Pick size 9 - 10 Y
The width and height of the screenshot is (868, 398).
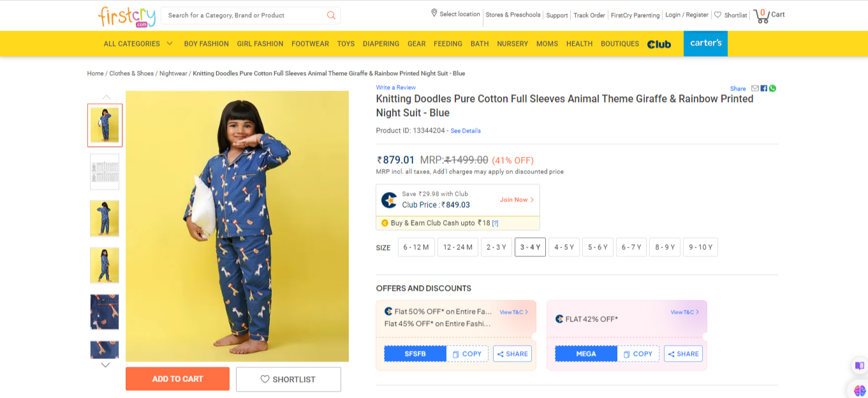[700, 247]
